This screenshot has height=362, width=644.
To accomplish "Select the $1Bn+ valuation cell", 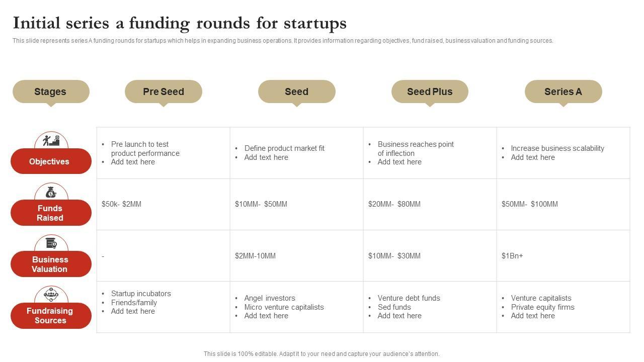I will tap(512, 256).
